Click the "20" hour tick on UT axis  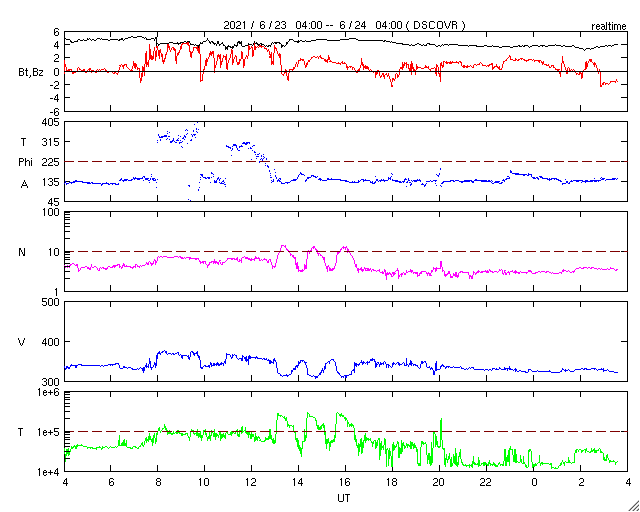pos(439,483)
